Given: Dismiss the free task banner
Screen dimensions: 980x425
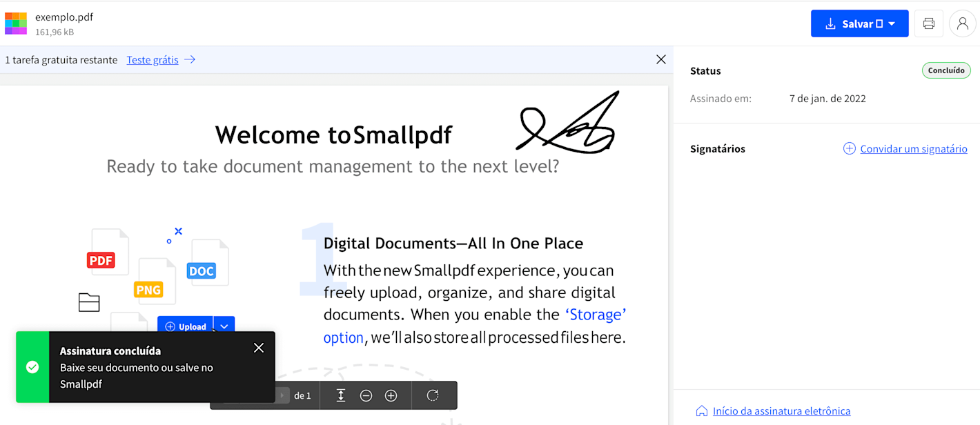Looking at the screenshot, I should (x=661, y=59).
